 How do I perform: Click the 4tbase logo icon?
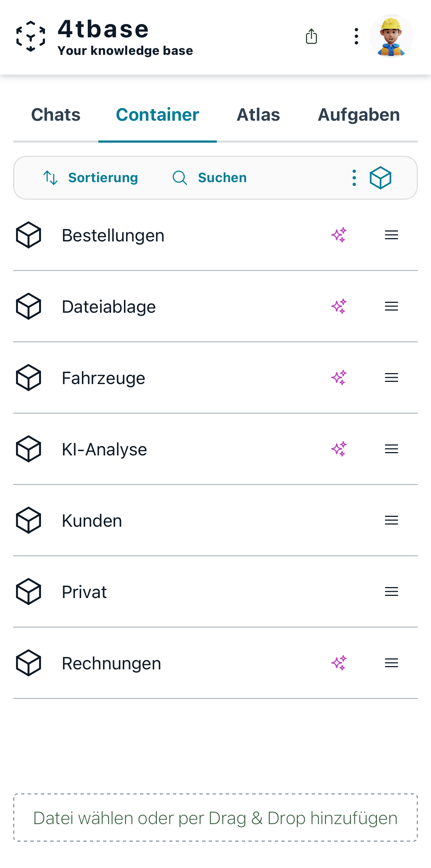[x=31, y=36]
